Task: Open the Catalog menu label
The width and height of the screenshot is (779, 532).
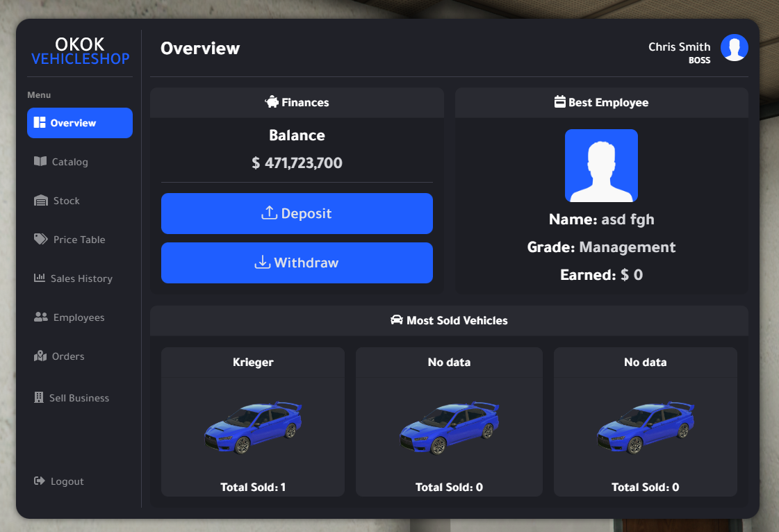Action: click(70, 162)
